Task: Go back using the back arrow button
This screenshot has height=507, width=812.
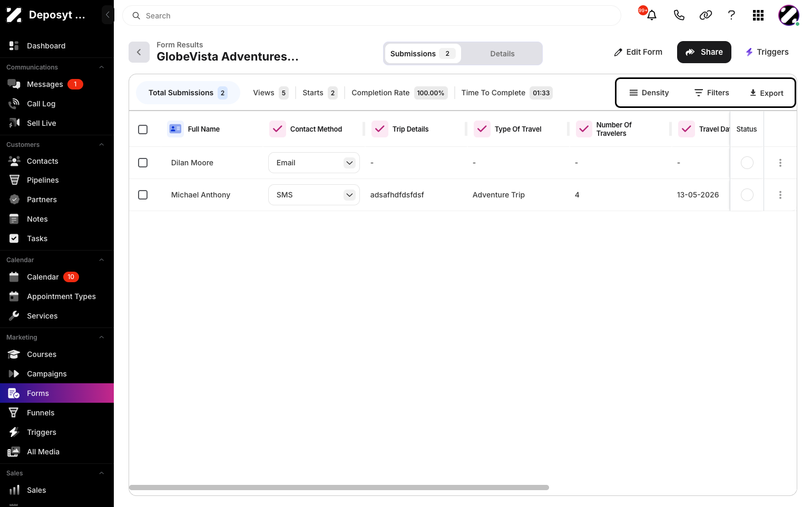Action: (139, 52)
